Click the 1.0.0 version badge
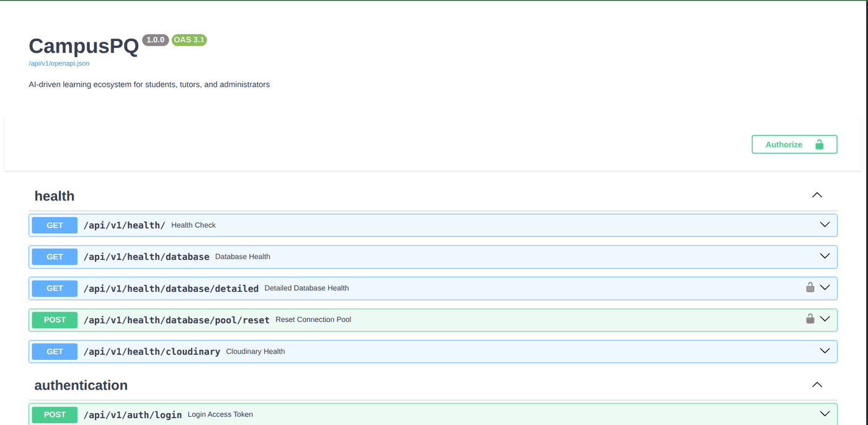The image size is (868, 425). click(x=156, y=40)
